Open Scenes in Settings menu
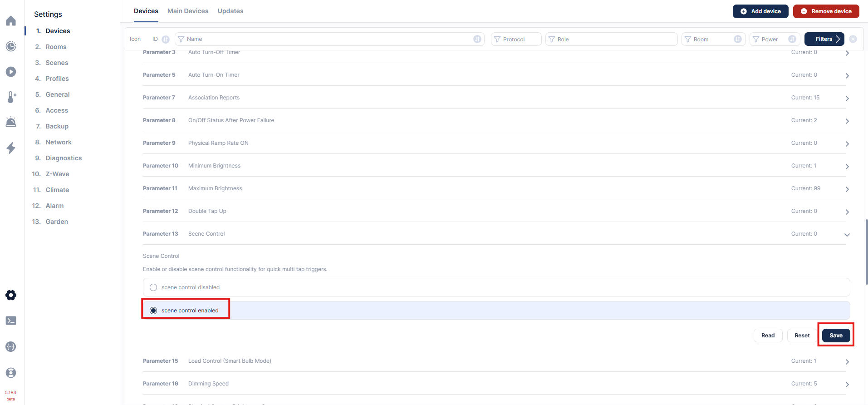 click(x=57, y=63)
